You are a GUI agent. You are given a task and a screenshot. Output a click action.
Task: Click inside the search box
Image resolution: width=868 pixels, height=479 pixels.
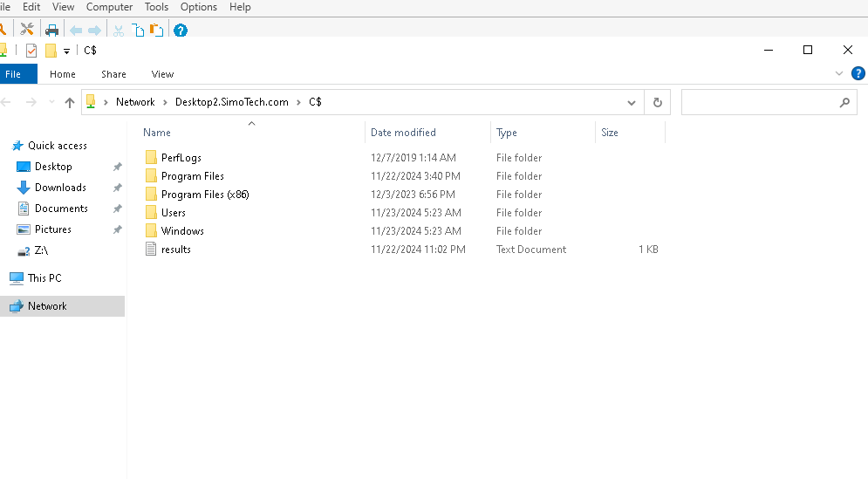(757, 102)
